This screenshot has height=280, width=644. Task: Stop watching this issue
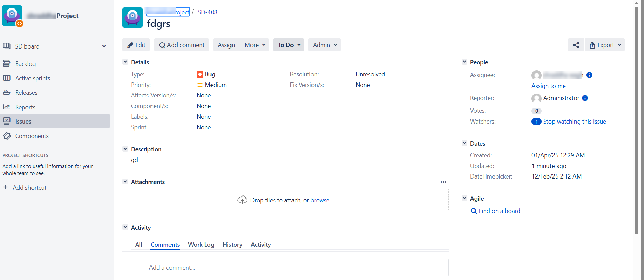tap(574, 122)
